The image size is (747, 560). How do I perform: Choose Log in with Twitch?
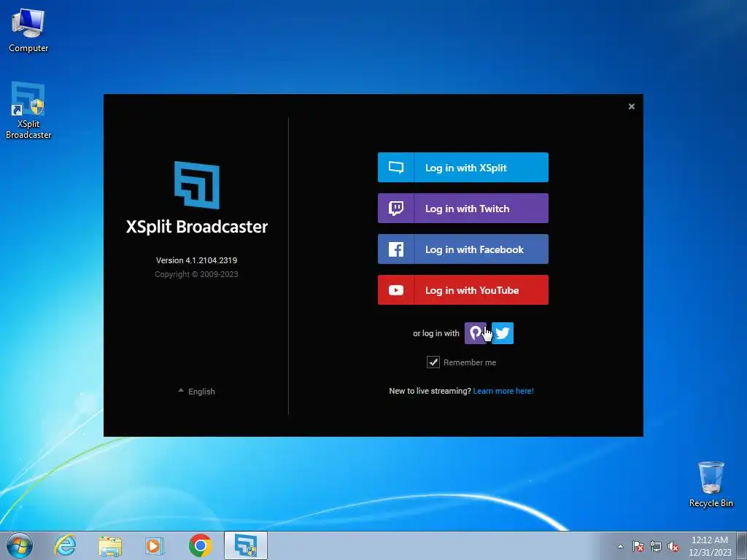462,208
